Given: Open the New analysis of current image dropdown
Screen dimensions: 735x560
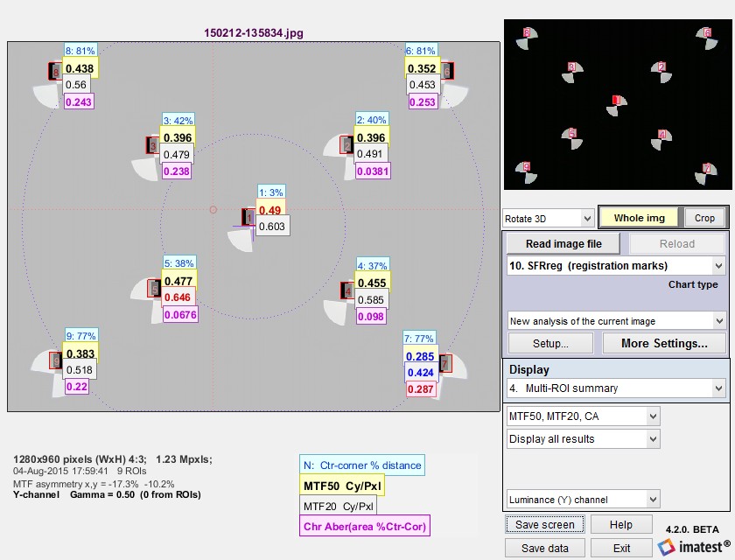Looking at the screenshot, I should pyautogui.click(x=616, y=321).
